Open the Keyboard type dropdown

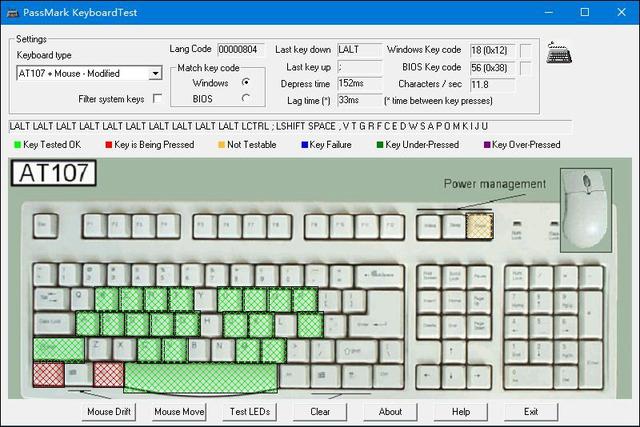tap(154, 73)
